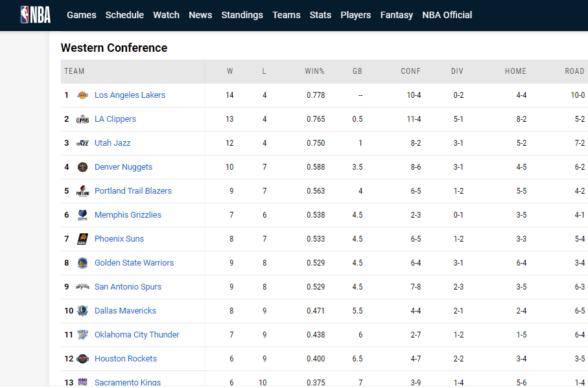The image size is (588, 388).
Task: Click the Grizzlies win percentage 0.538
Action: 316,215
